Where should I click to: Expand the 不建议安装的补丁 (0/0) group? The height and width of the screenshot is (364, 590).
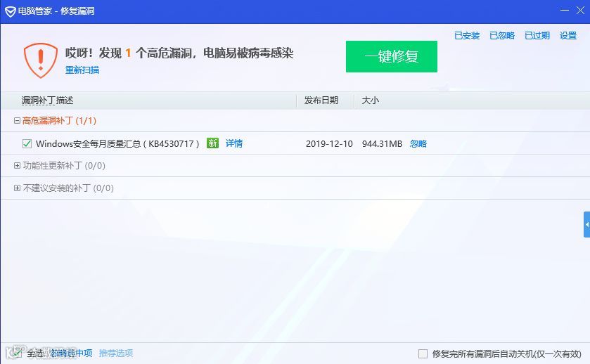(17, 188)
